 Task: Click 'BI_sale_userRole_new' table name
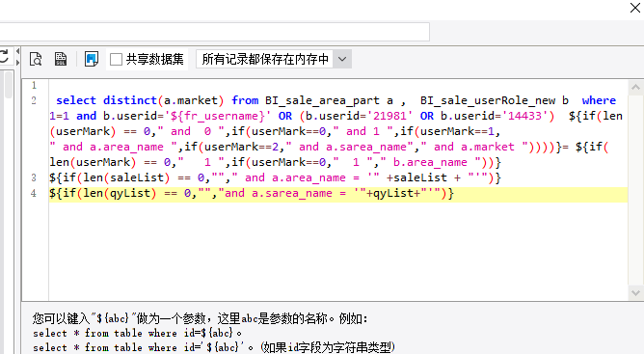coord(488,100)
